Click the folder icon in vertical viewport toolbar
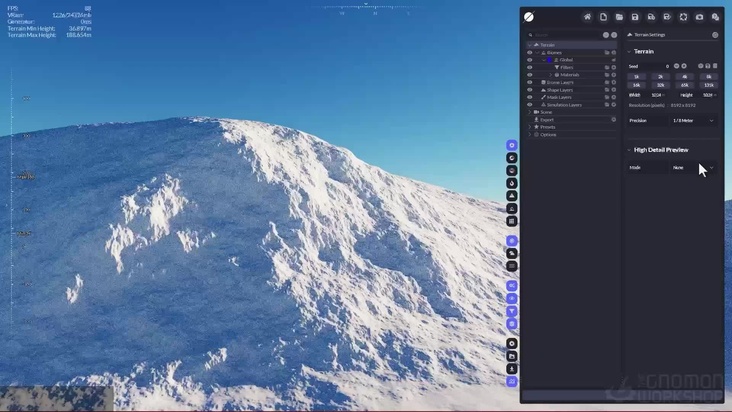The height and width of the screenshot is (412, 732). 512,356
